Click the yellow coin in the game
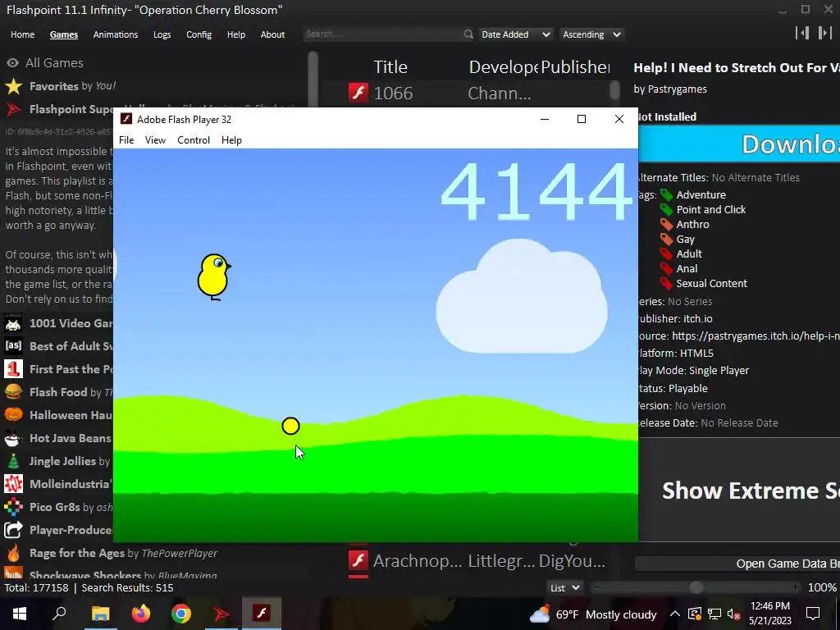Viewport: 840px width, 630px height. [x=290, y=426]
